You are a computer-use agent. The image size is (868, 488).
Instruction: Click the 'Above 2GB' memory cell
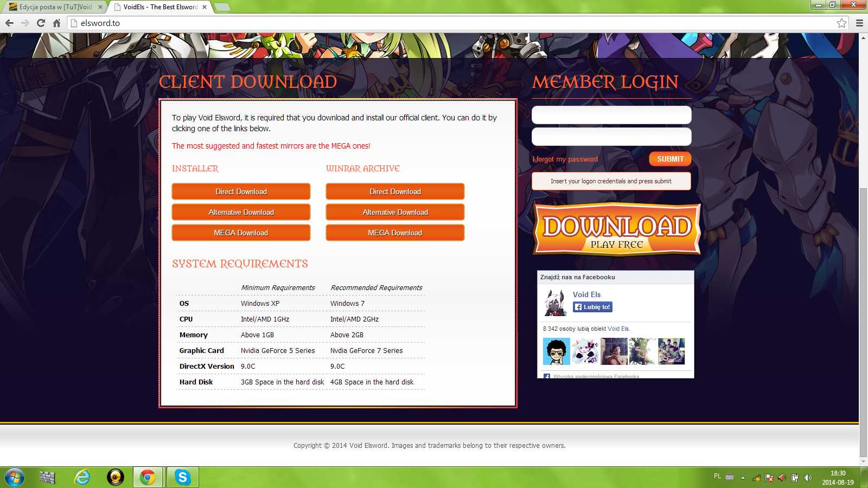(347, 335)
